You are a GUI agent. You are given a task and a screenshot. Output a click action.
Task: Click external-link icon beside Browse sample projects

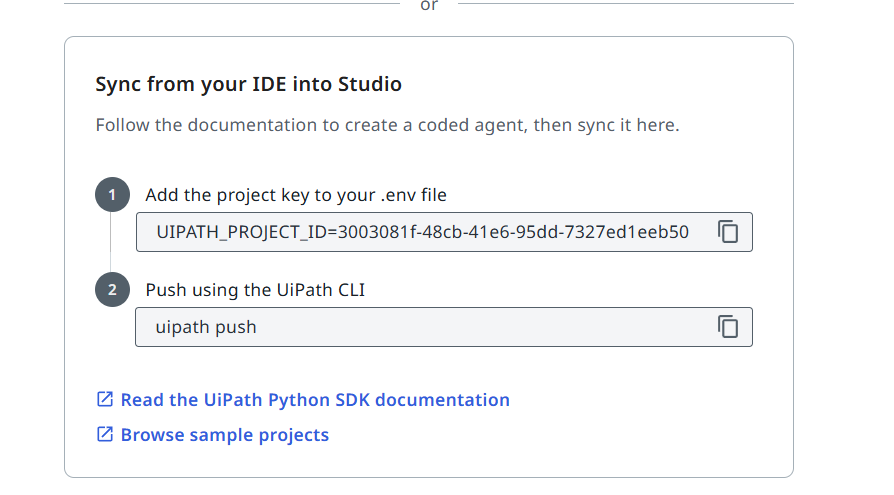(104, 435)
